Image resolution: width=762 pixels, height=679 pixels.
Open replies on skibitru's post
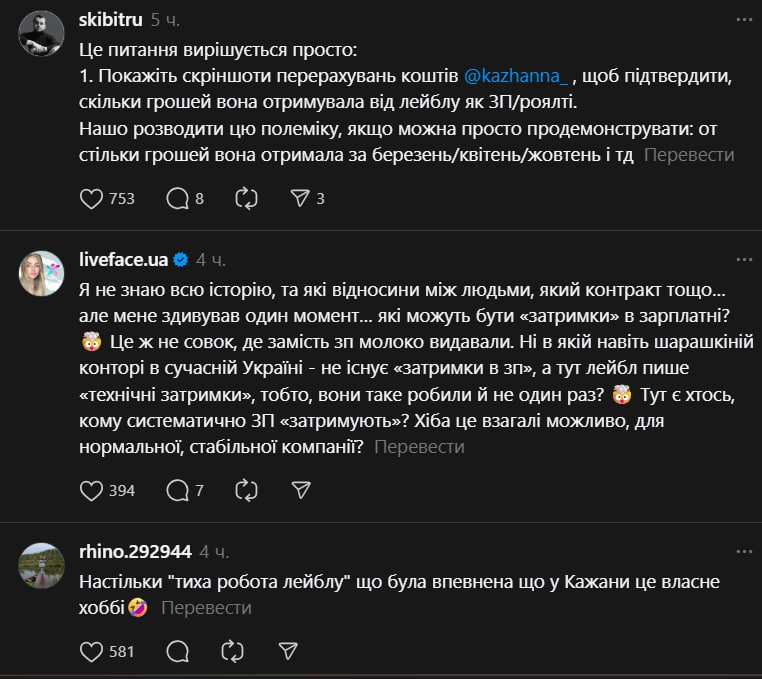(x=178, y=199)
